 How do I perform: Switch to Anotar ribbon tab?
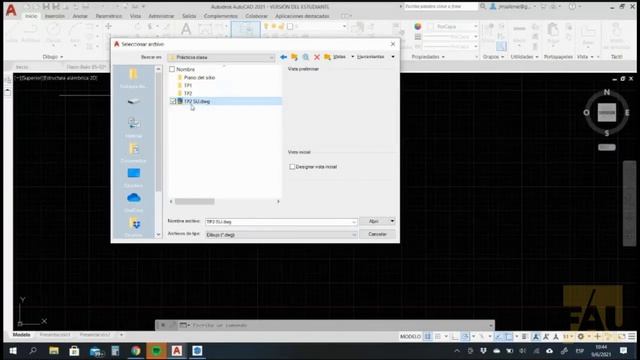point(80,16)
